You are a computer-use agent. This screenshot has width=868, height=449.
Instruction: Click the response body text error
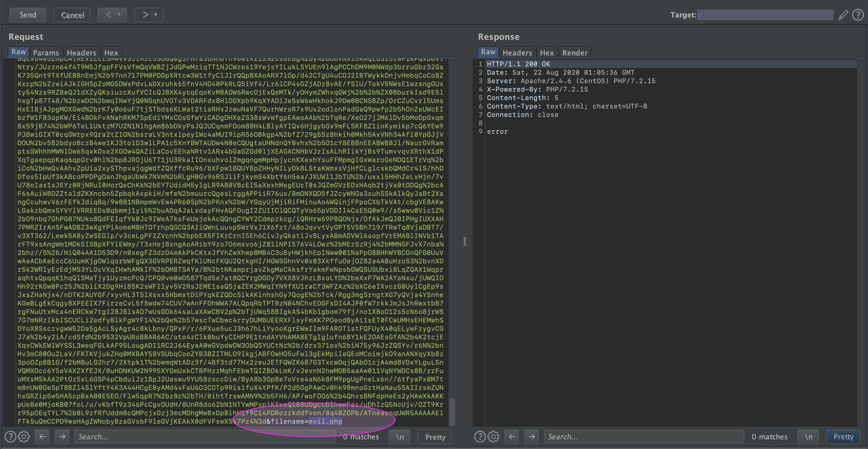pyautogui.click(x=497, y=131)
